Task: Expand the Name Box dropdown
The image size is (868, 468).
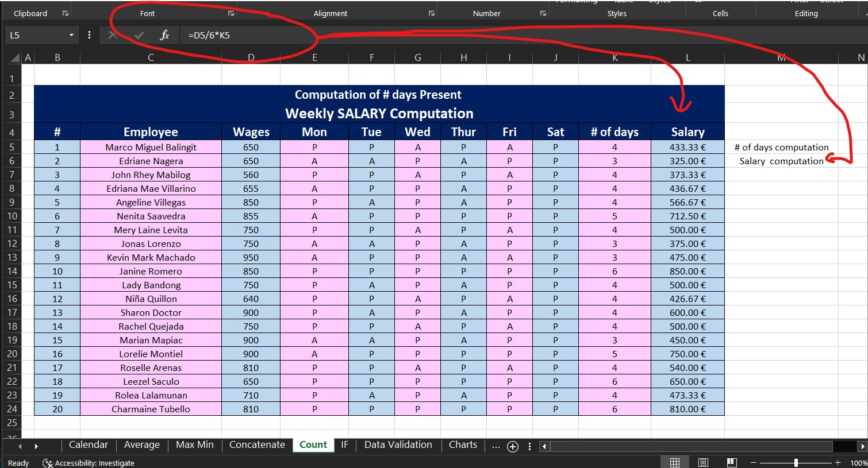Action: (71, 35)
